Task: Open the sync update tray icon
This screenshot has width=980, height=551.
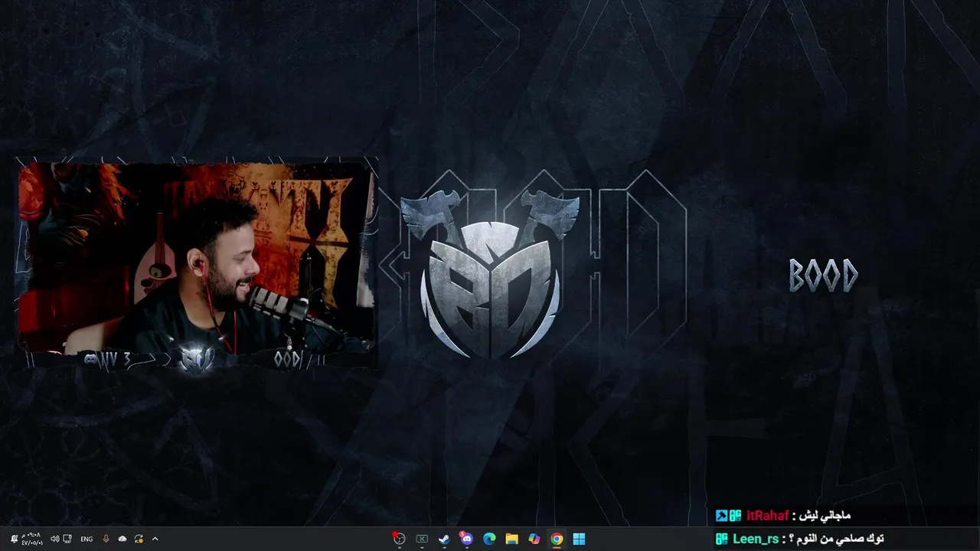Action: (x=139, y=539)
